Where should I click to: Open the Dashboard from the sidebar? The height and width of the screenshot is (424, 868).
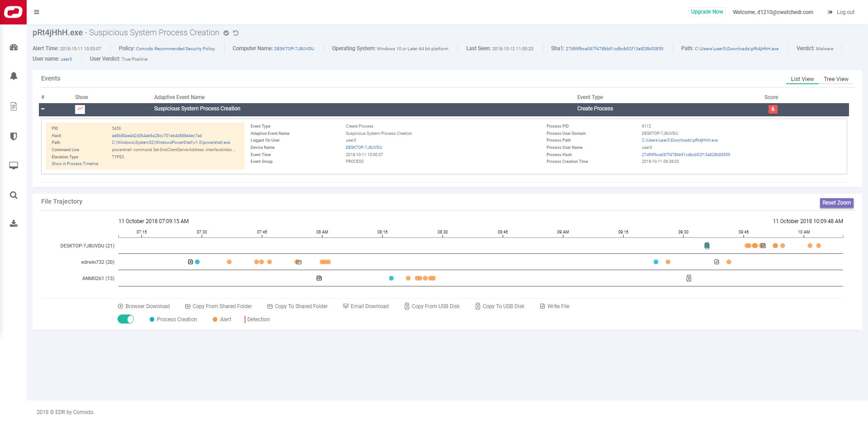pyautogui.click(x=14, y=47)
